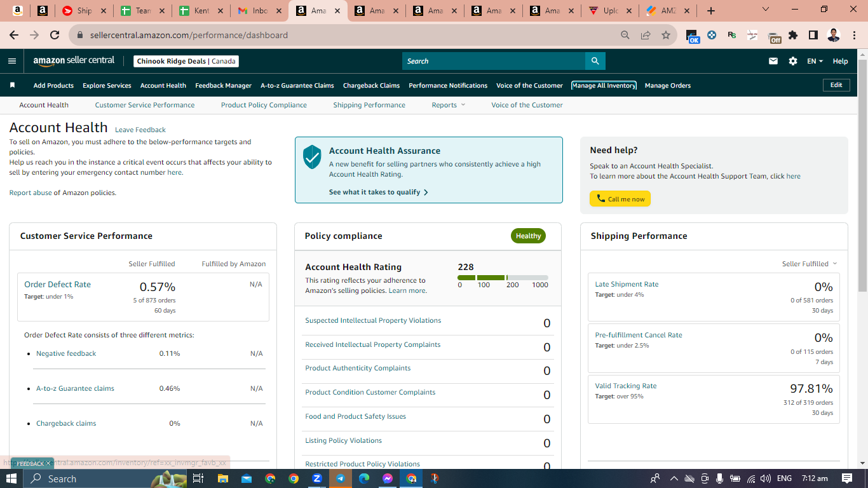Open Performance Notifications
This screenshot has height=488, width=868.
[448, 85]
